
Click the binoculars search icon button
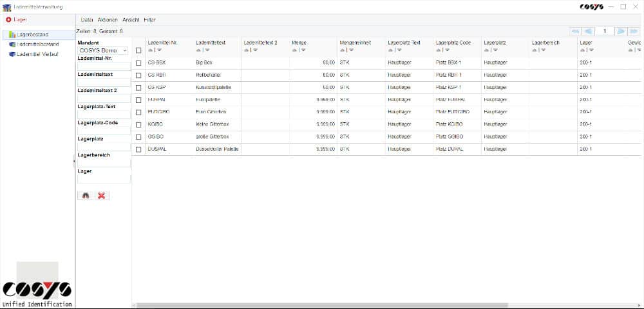click(86, 196)
